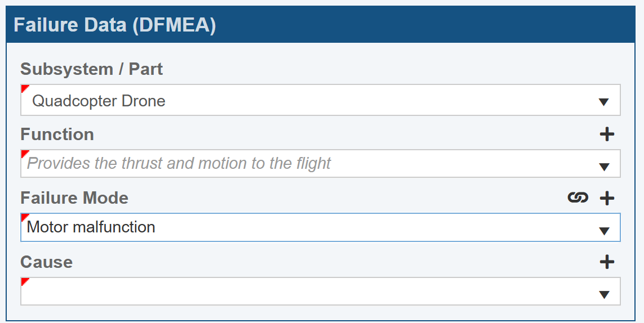
Task: Click the Failure Mode link chain icon
Action: (578, 198)
